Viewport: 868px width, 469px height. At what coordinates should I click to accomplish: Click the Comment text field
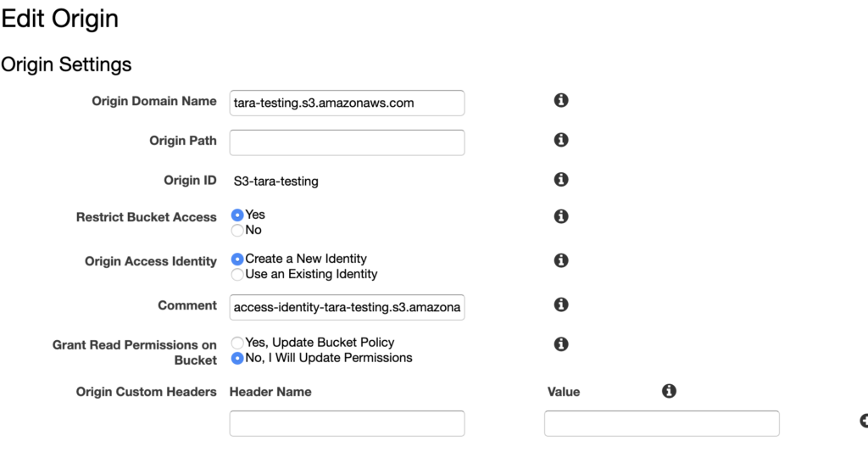tap(347, 307)
